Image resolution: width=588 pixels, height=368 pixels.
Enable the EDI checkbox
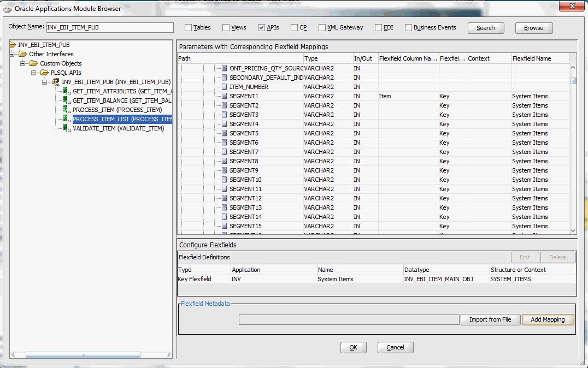pos(378,28)
